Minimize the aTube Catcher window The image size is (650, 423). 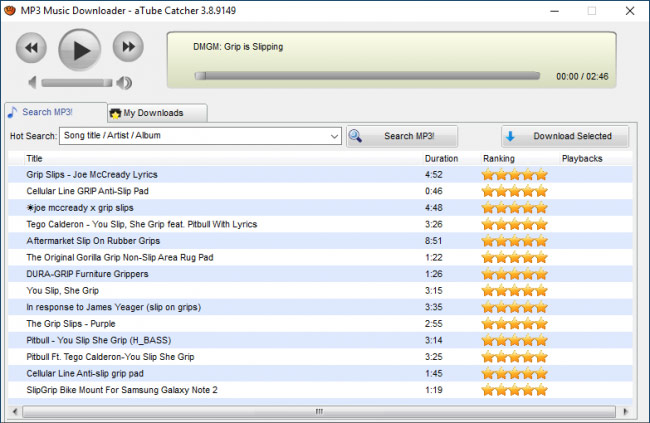point(554,11)
